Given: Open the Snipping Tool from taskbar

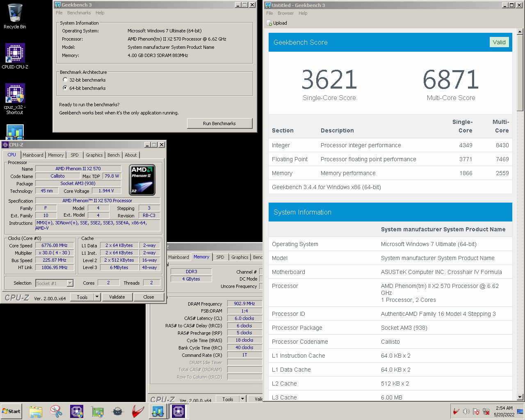Looking at the screenshot, I should pyautogui.click(x=56, y=411).
